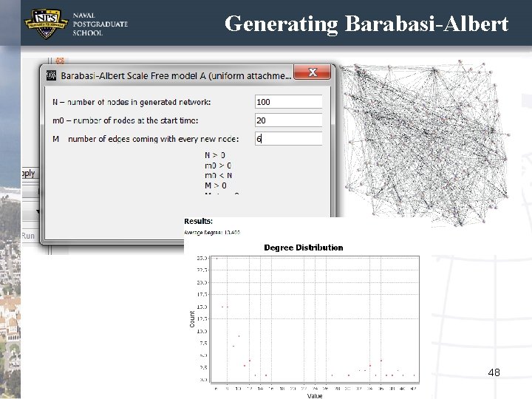The height and width of the screenshot is (399, 532).
Task: Click the 'Generating Barabasi-Albert' slide title
Action: point(366,24)
